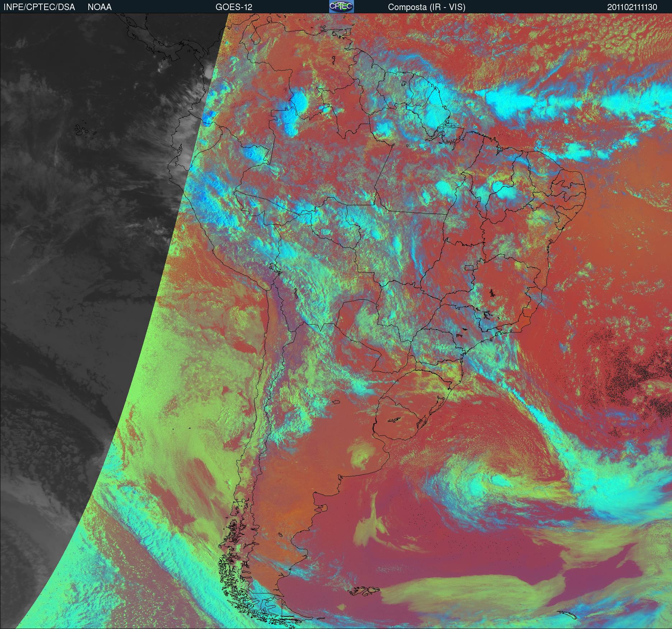
Task: Click the NOAA label in the header
Action: click(100, 7)
